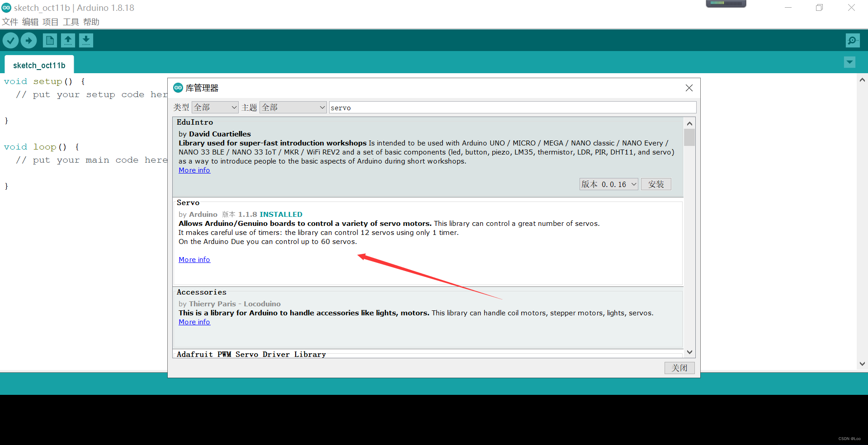Click the 1.1.8 INSTALLED version text

click(x=270, y=215)
